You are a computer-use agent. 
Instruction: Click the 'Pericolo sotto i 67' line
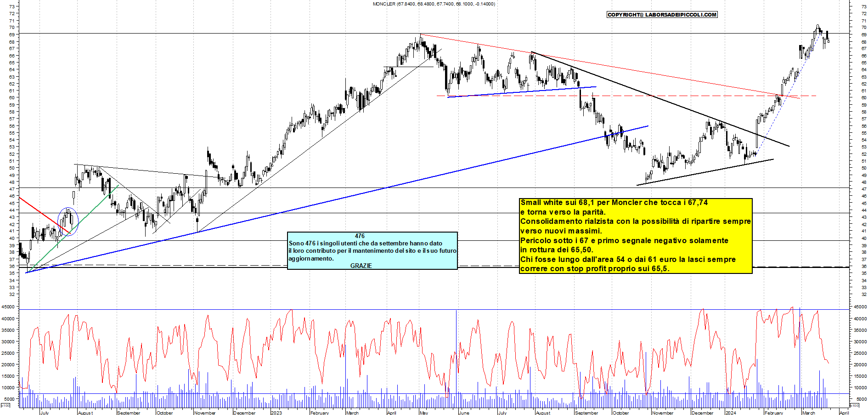coord(624,240)
